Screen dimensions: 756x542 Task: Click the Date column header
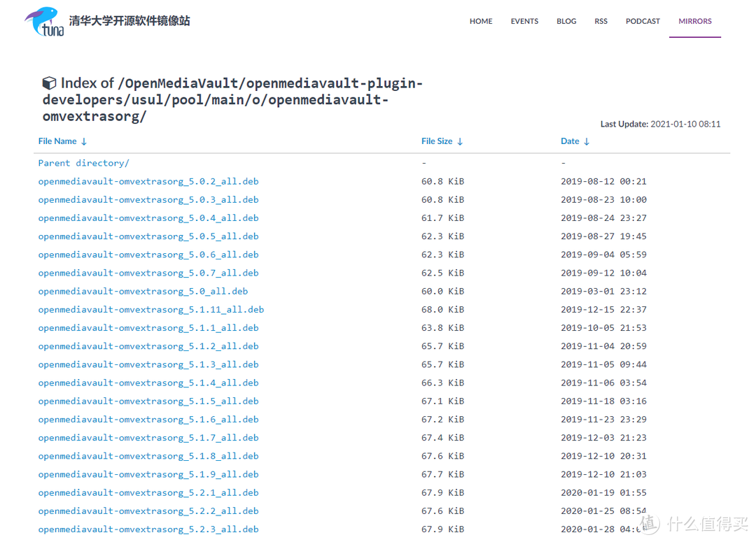[570, 141]
